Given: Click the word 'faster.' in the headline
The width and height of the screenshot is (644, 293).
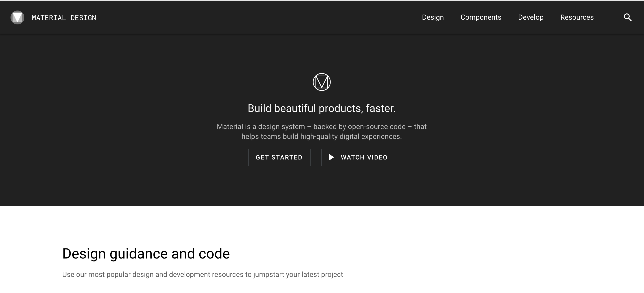Looking at the screenshot, I should [380, 108].
